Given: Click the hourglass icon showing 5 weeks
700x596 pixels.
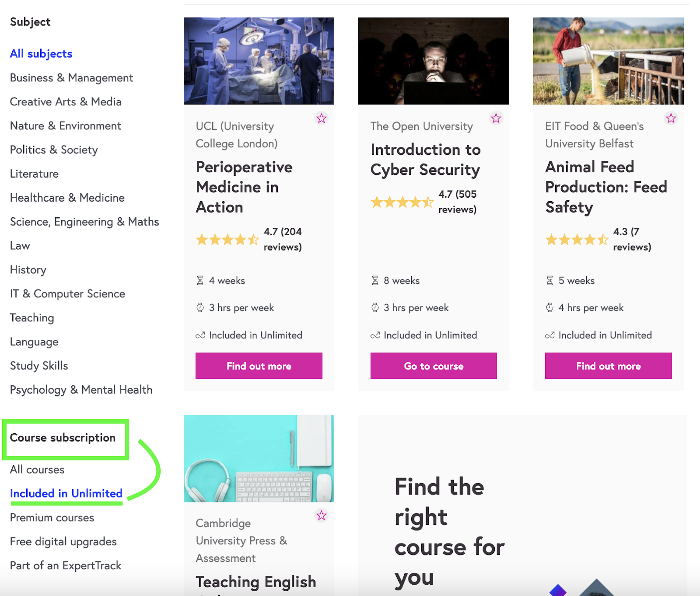Looking at the screenshot, I should coord(549,280).
